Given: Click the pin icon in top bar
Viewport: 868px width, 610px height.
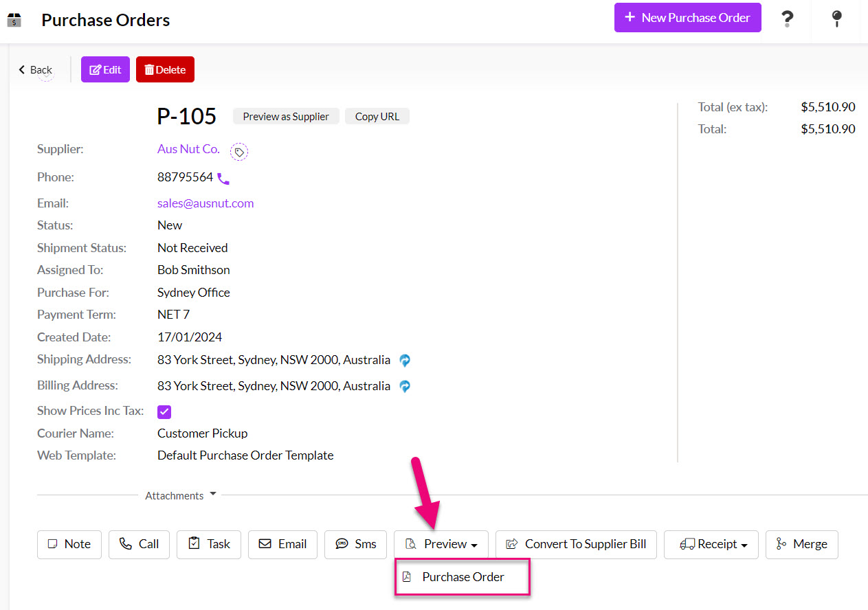Looking at the screenshot, I should point(836,19).
